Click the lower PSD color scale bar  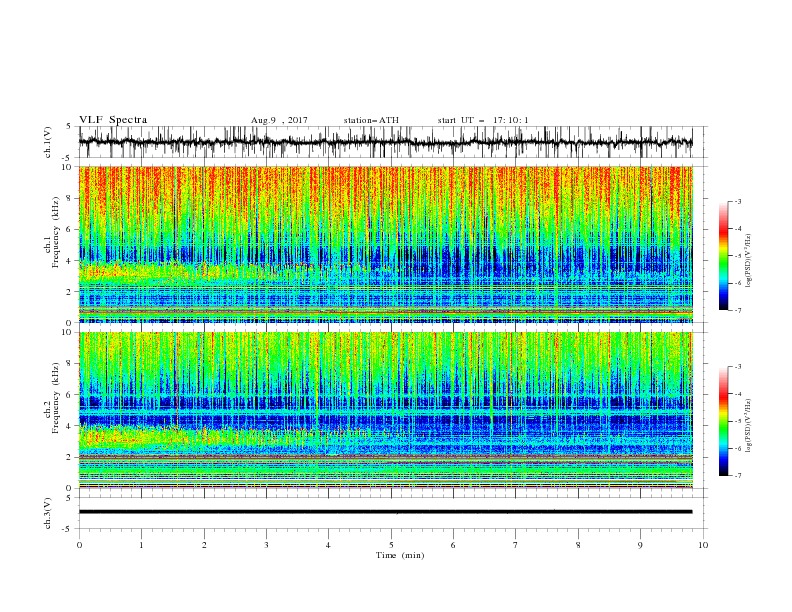pos(723,421)
